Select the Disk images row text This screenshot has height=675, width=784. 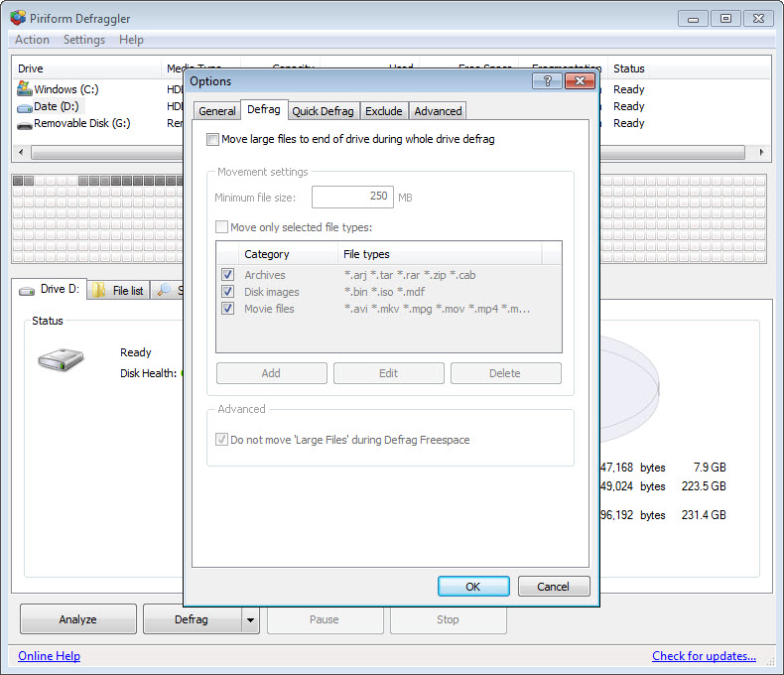tap(272, 292)
